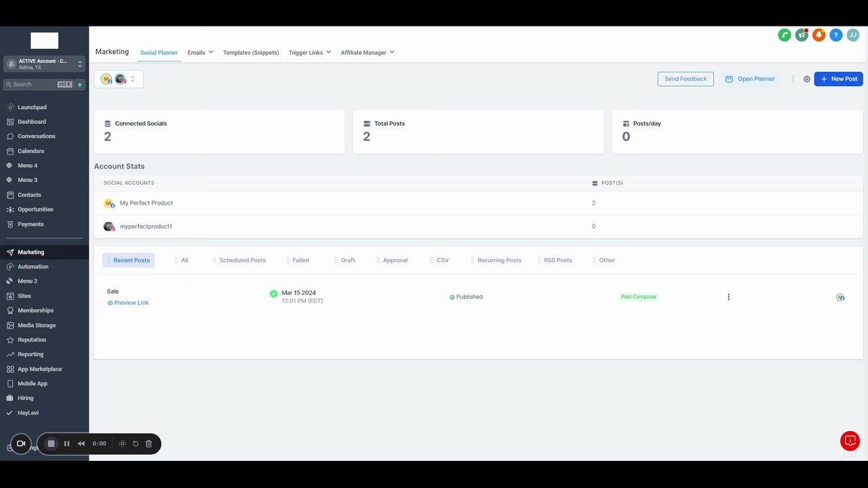
Task: Click the account avatar on Sale post row
Action: pyautogui.click(x=840, y=297)
